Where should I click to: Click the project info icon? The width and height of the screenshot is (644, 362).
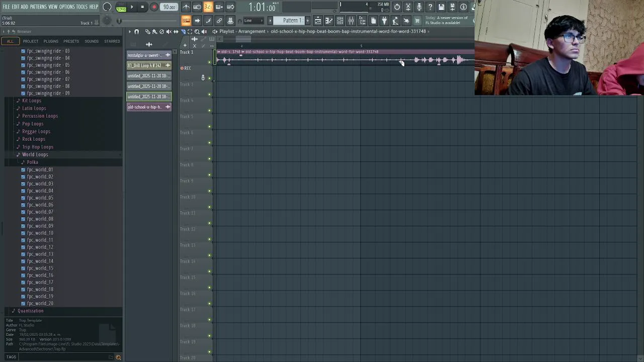[x=463, y=7]
